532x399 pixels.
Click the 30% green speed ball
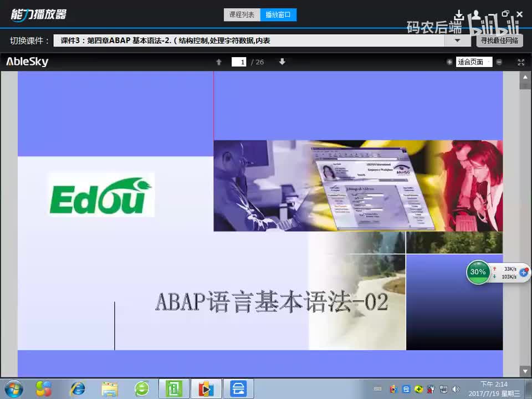(478, 272)
